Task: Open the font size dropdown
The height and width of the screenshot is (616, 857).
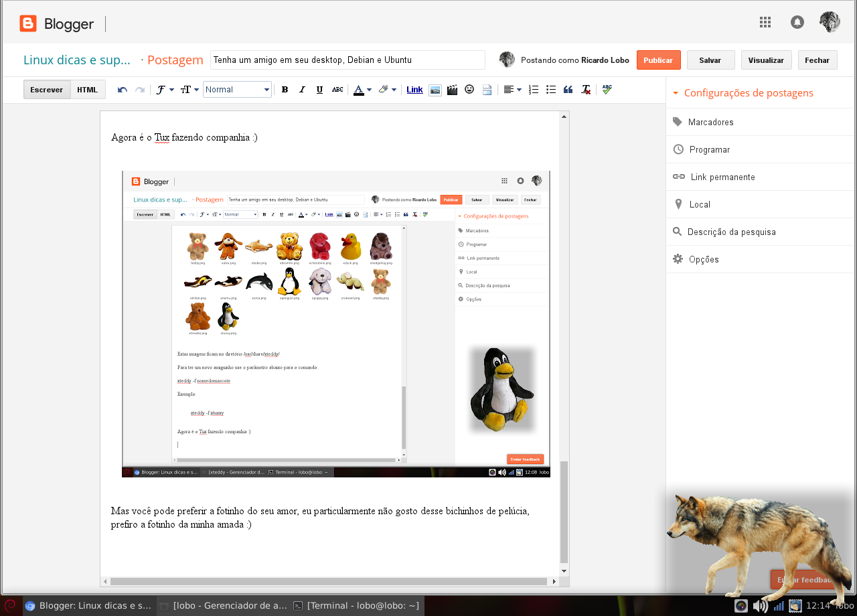Action: pyautogui.click(x=189, y=90)
